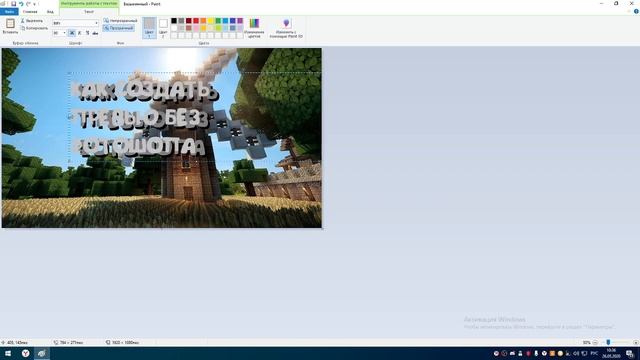
Task: Pick turquoise blue color swatch
Action: point(225,21)
